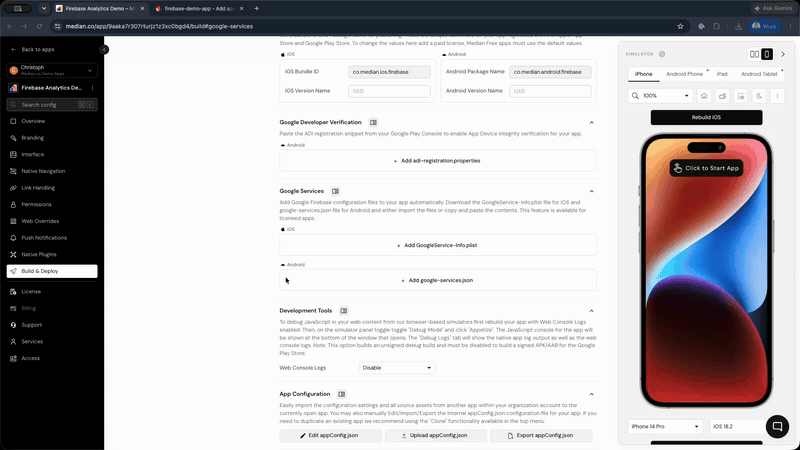The width and height of the screenshot is (800, 450).
Task: Open docs icon beside Google Services
Action: [x=335, y=191]
